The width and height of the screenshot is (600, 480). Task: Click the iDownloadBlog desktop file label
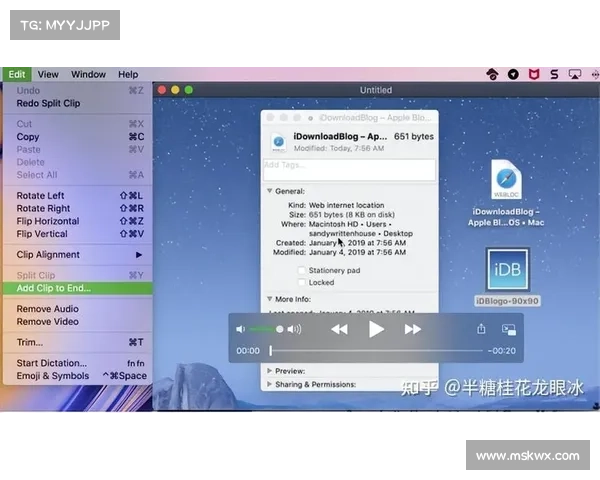[x=505, y=217]
